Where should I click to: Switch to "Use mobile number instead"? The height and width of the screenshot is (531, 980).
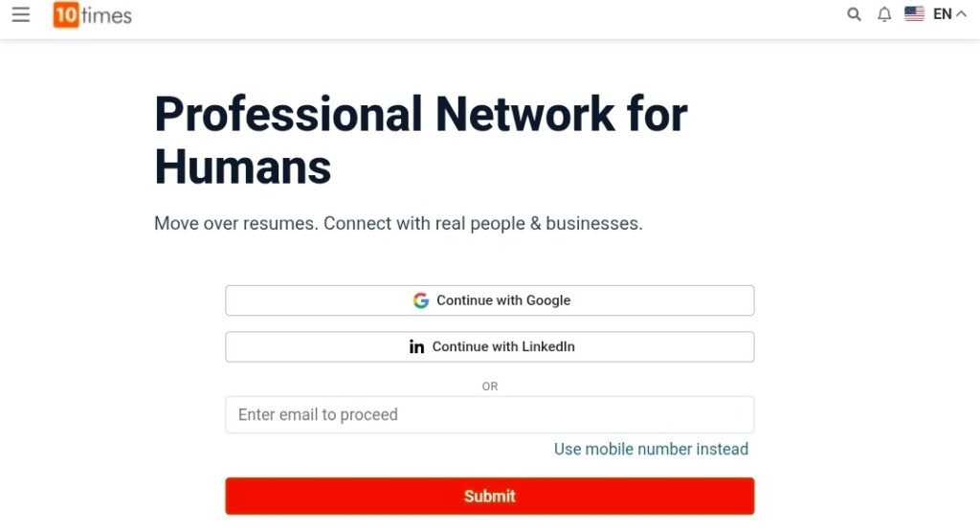pos(651,450)
